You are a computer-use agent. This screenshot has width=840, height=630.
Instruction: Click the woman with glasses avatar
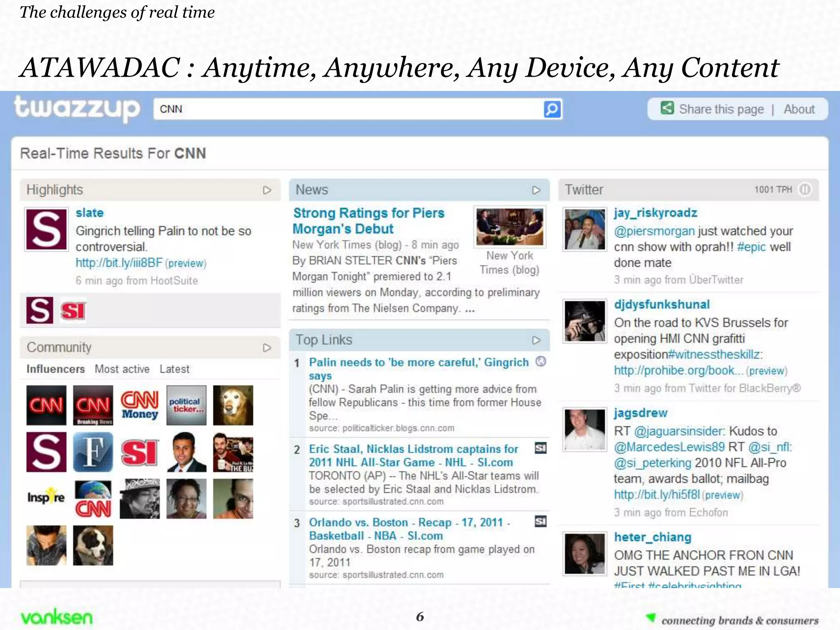pos(187,499)
